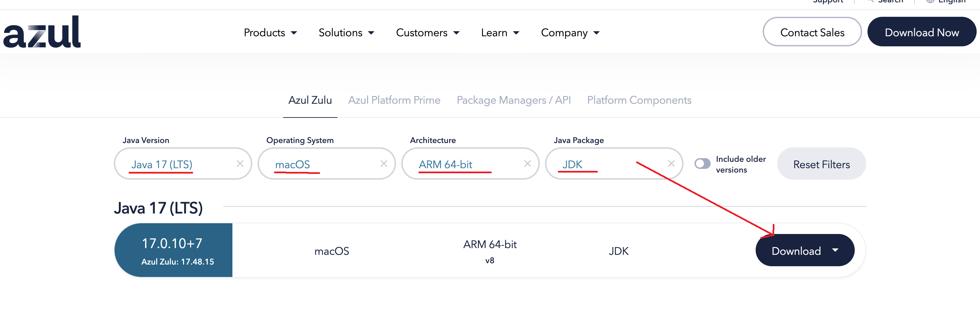This screenshot has width=980, height=329.
Task: Clear the ARM 64-bit architecture filter
Action: click(528, 163)
